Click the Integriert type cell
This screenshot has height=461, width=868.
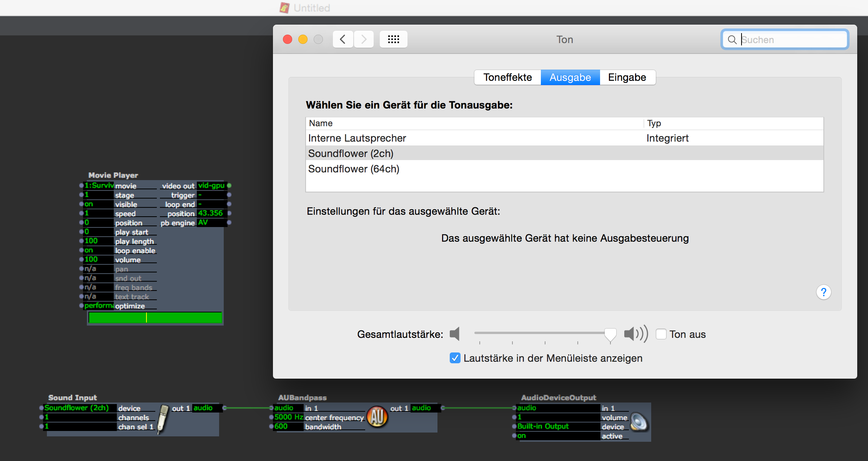point(667,138)
